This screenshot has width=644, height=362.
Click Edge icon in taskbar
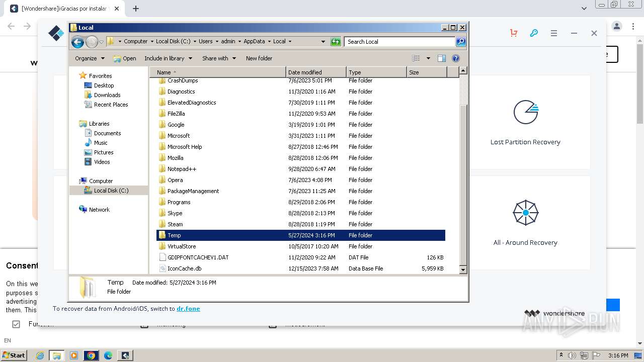pos(108,355)
